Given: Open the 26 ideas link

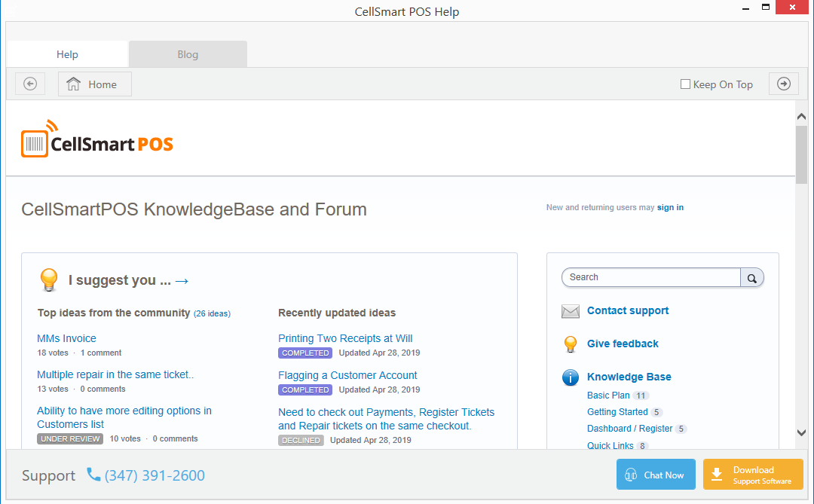Looking at the screenshot, I should [212, 313].
